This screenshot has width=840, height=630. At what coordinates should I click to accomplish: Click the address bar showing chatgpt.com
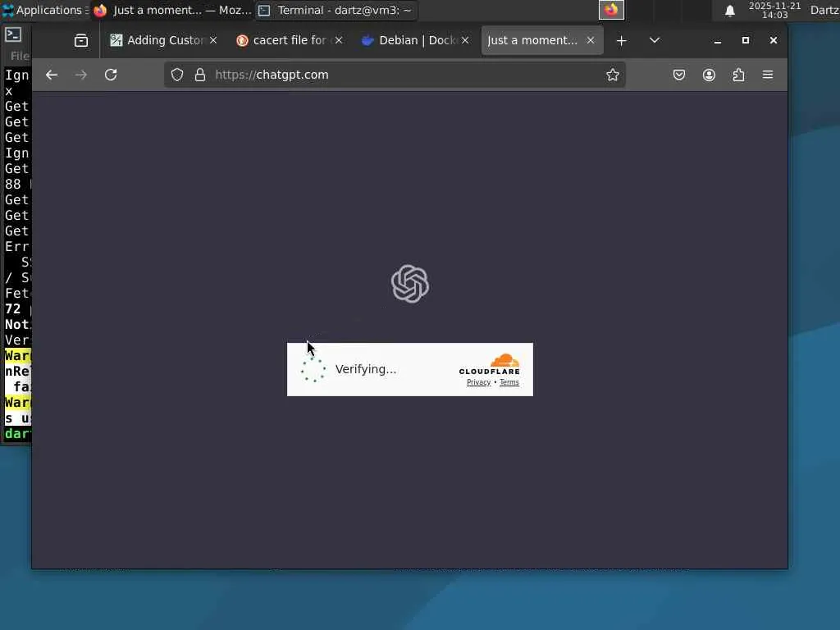coord(395,75)
